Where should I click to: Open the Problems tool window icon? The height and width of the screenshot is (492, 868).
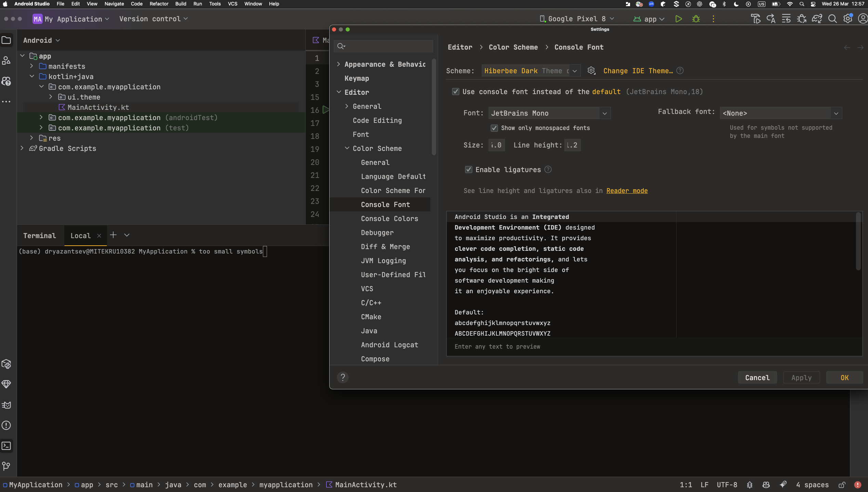click(x=6, y=425)
